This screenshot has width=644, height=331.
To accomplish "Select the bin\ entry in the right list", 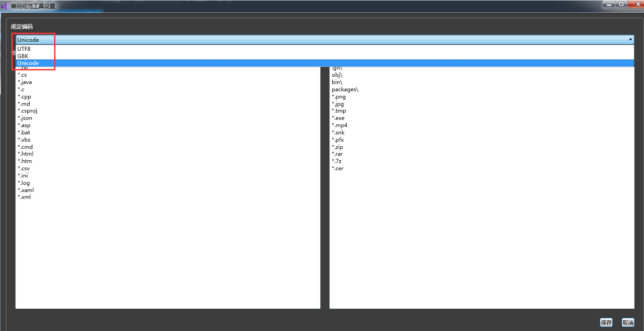I will click(337, 82).
